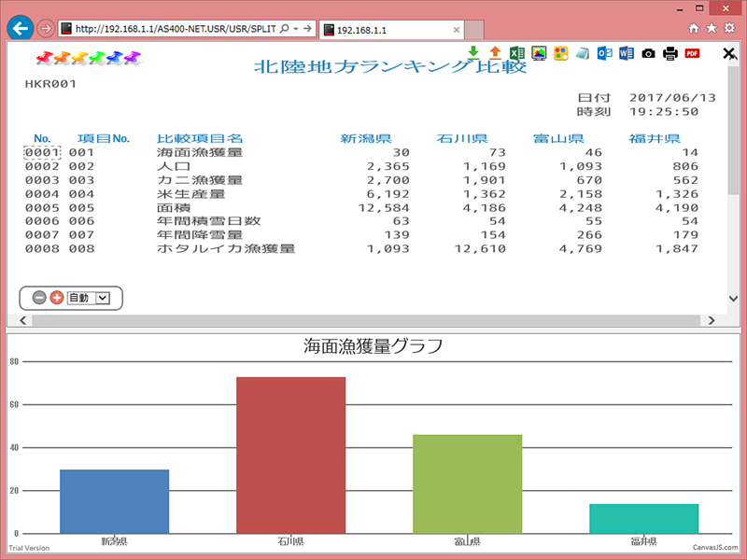Viewport: 747px width, 560px height.
Task: Export the report to Word
Action: click(627, 53)
